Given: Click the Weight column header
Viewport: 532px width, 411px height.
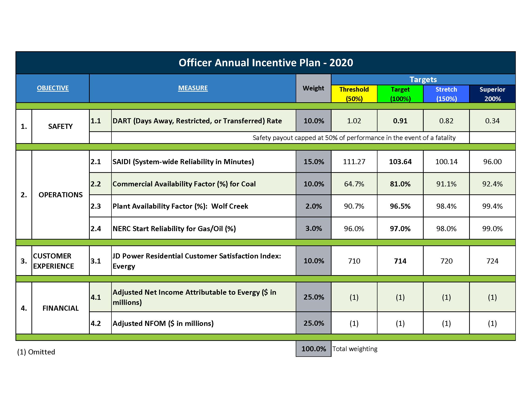Looking at the screenshot, I should pos(313,88).
